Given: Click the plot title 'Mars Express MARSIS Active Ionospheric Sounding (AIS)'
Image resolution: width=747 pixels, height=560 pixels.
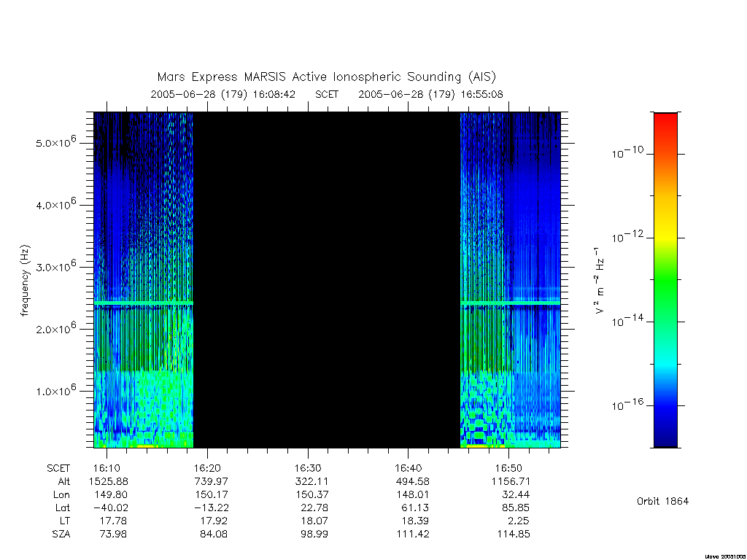Looking at the screenshot, I should tap(327, 77).
